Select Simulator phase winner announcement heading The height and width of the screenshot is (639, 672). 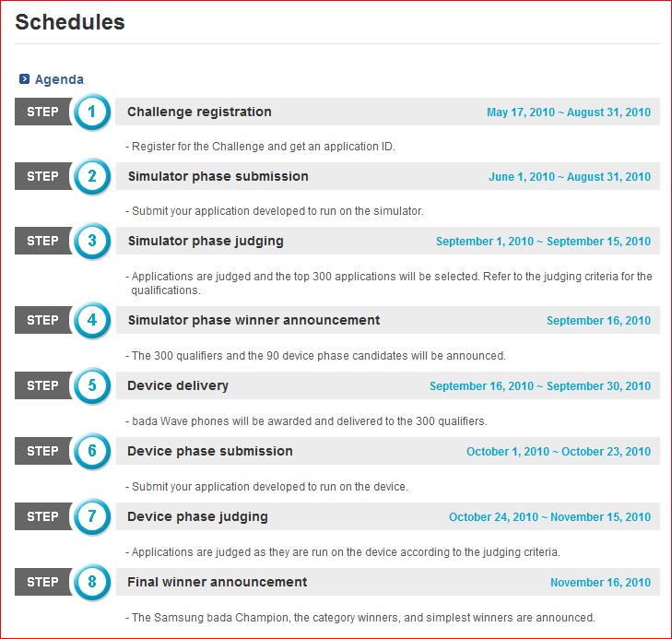coord(253,320)
